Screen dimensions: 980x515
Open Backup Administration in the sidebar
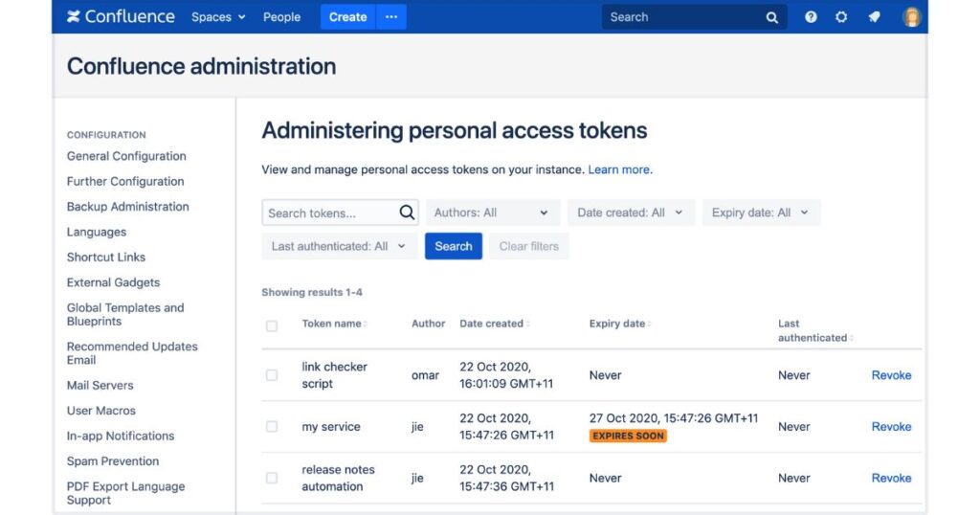click(x=127, y=207)
